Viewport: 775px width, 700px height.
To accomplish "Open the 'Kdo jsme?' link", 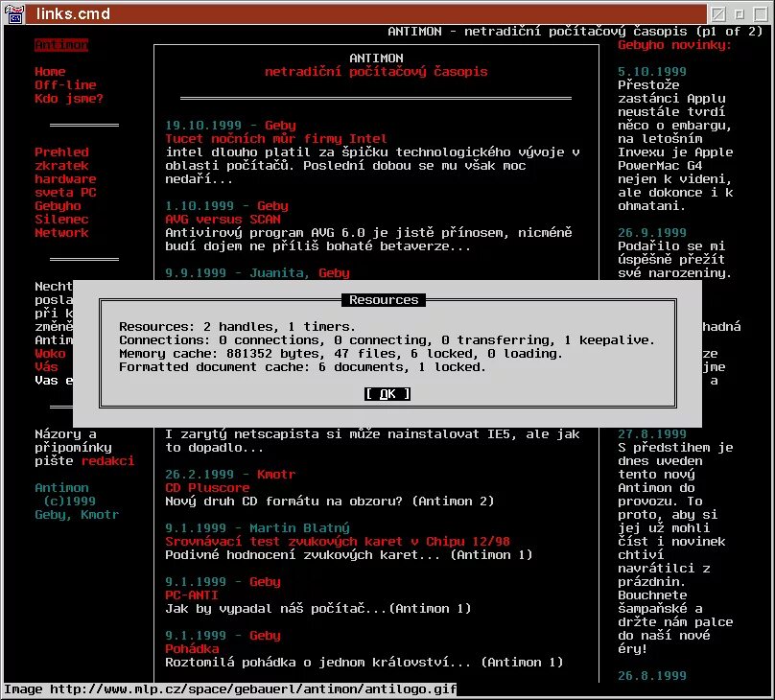I will point(69,99).
